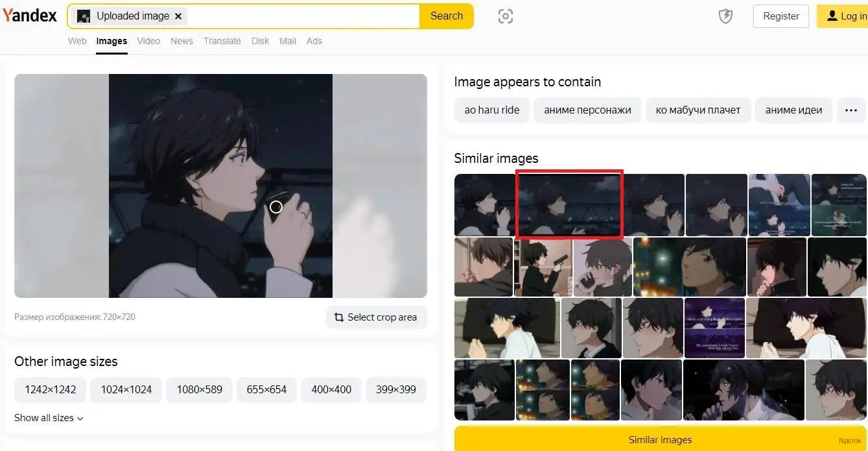Click the uploaded image chip thumbnail icon
Screen dimensions: 868x451
tap(84, 16)
